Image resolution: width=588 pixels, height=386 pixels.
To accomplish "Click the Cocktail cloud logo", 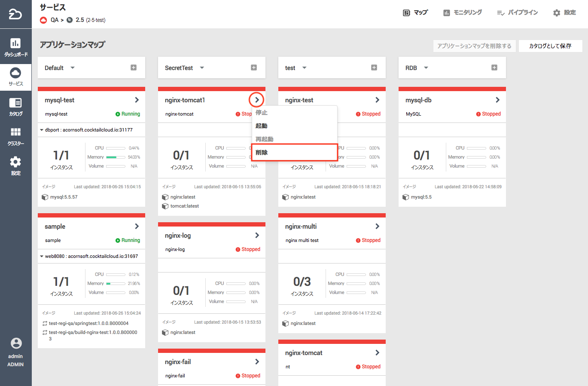I will (15, 14).
